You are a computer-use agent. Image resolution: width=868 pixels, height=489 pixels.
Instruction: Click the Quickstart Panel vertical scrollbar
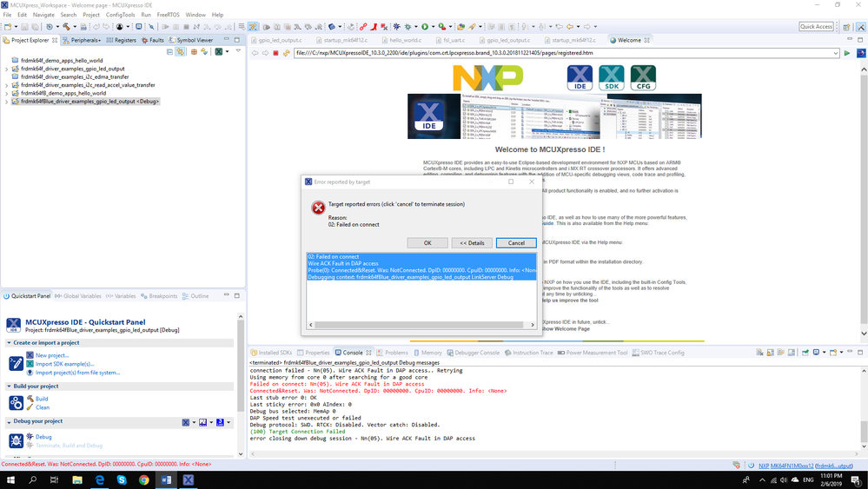(241, 365)
